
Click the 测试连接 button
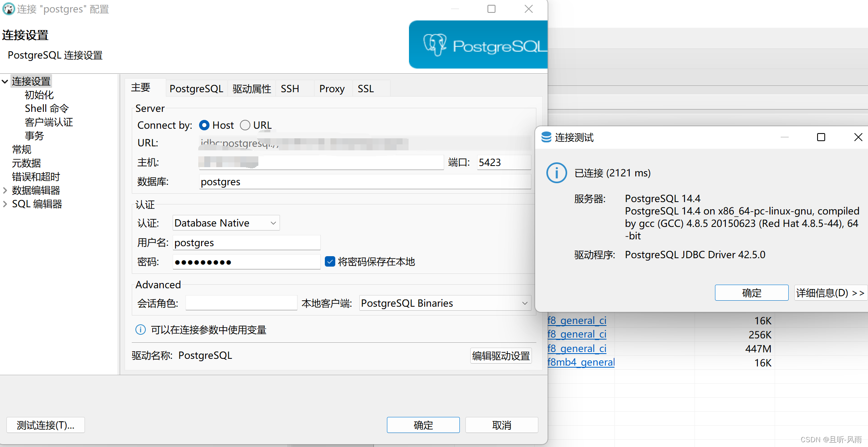[x=45, y=425]
